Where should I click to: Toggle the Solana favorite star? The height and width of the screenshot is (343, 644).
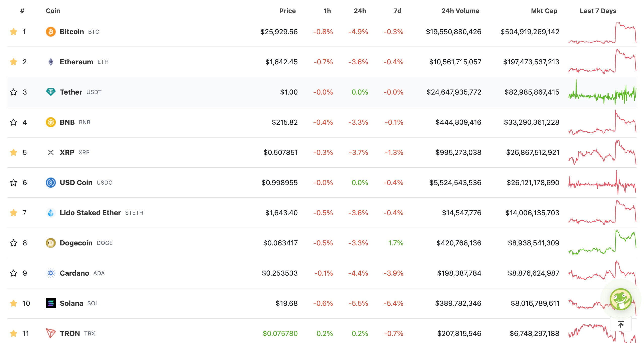click(14, 303)
